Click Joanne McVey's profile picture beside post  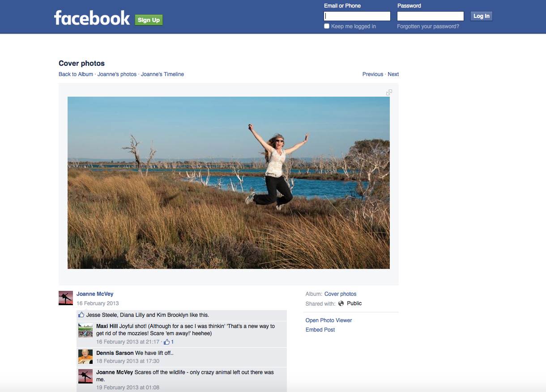(66, 298)
